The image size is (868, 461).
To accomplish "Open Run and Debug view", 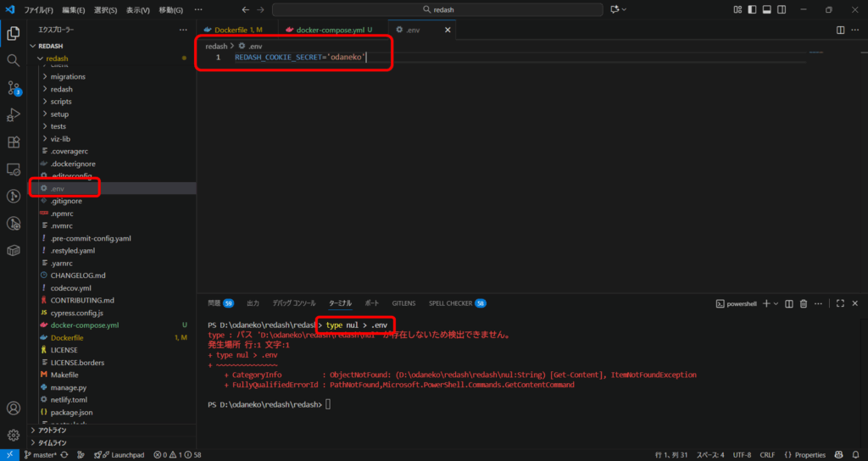I will 14,115.
